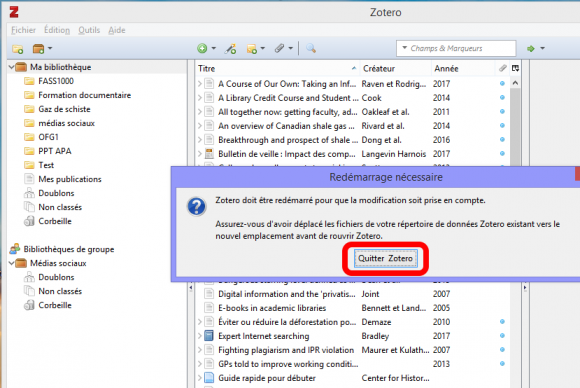Select the médias sociaux collection
Viewport: 580px width, 388px height.
pyautogui.click(x=67, y=123)
